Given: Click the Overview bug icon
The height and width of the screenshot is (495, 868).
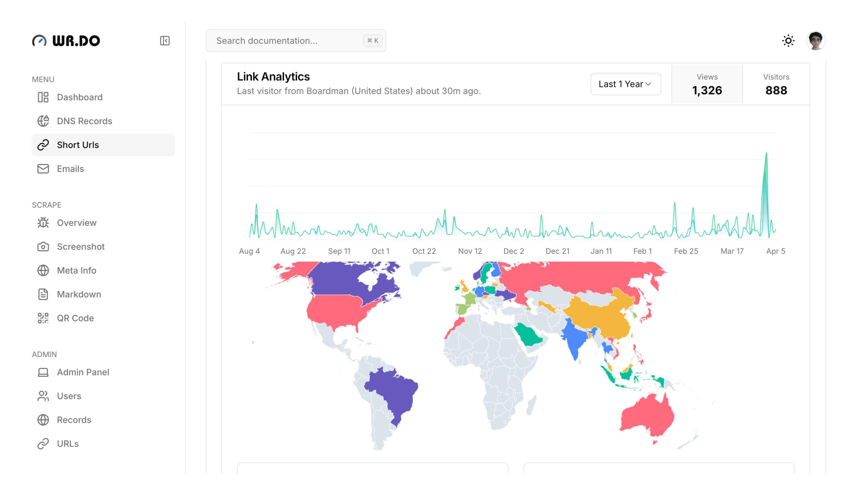Looking at the screenshot, I should point(43,223).
